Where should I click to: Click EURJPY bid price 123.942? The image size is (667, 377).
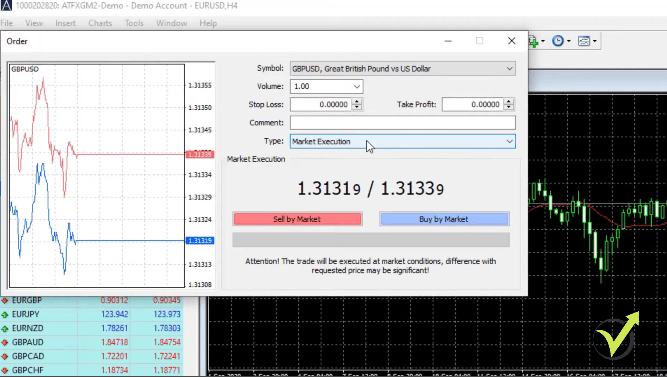pyautogui.click(x=115, y=315)
